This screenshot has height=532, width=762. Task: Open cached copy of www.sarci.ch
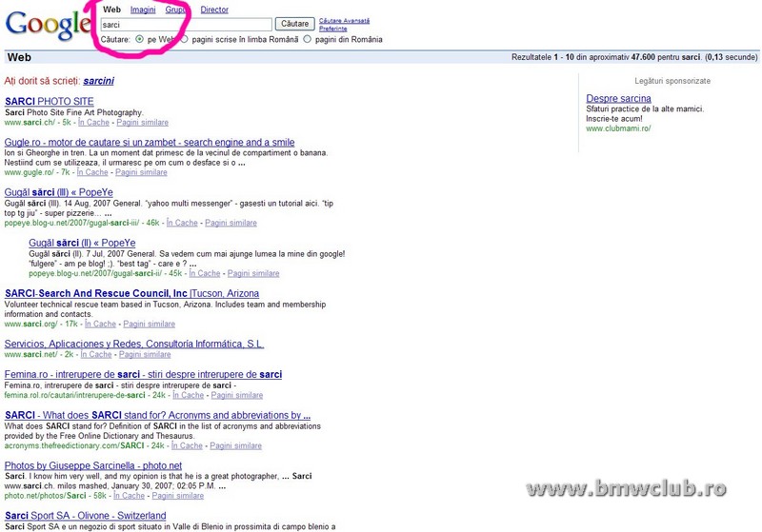pos(93,123)
